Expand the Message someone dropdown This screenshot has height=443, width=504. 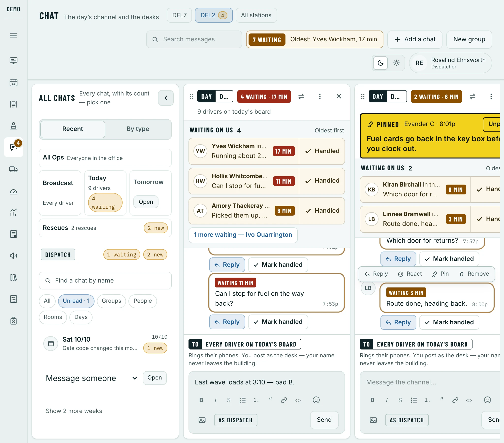(91, 378)
